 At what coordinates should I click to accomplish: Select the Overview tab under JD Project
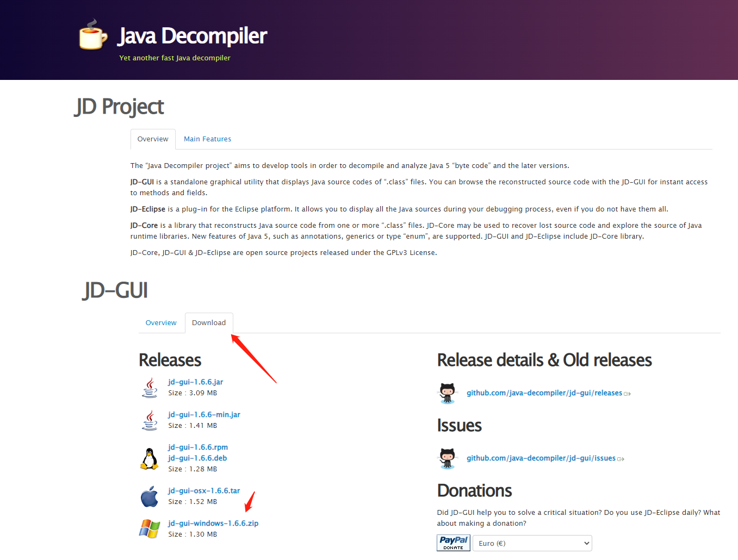[153, 139]
